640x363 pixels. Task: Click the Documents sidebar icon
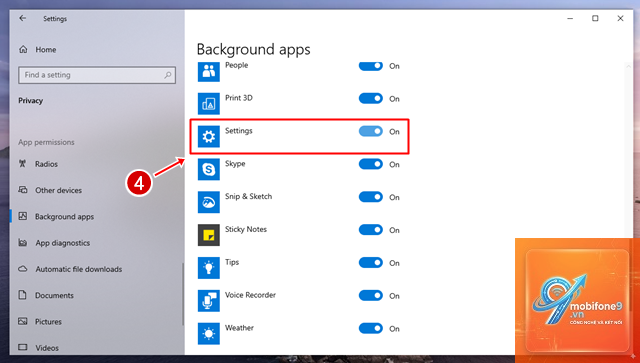(23, 295)
